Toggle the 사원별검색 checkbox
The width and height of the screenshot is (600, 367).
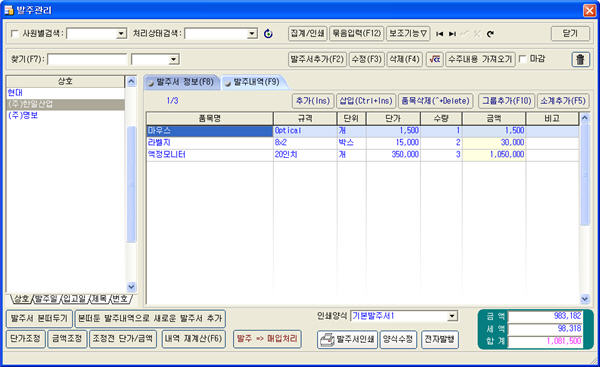(x=14, y=34)
